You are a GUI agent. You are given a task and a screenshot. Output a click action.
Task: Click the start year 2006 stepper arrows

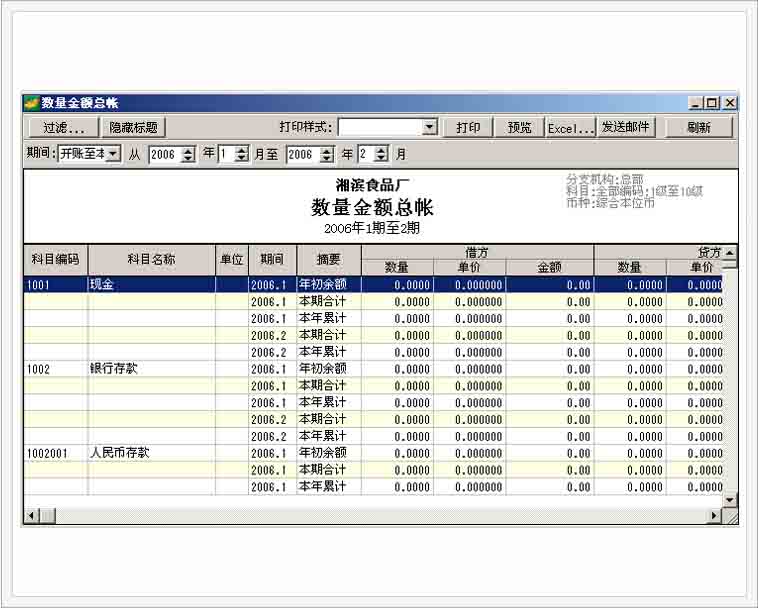point(188,154)
